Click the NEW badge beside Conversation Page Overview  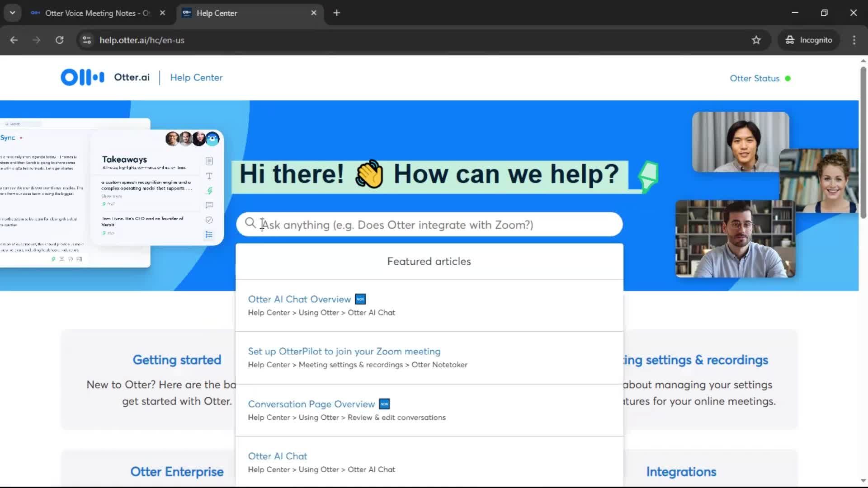pyautogui.click(x=384, y=404)
